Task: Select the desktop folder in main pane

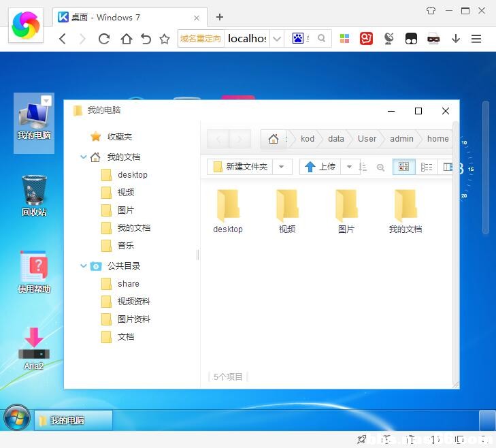Action: click(x=228, y=212)
